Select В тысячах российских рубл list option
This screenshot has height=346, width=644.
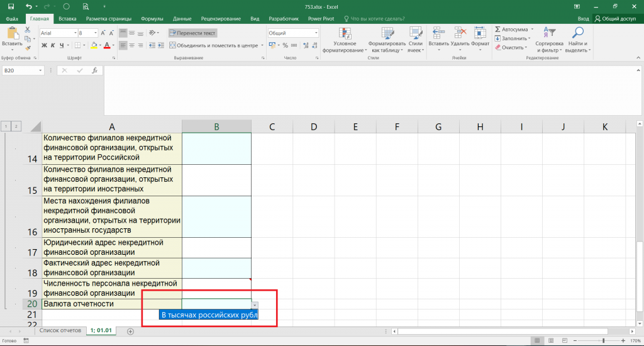[209, 315]
